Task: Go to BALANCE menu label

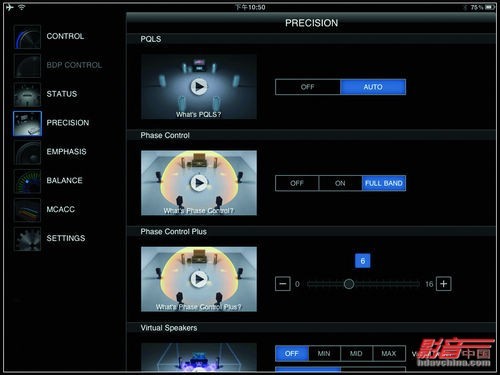Action: pos(64,181)
